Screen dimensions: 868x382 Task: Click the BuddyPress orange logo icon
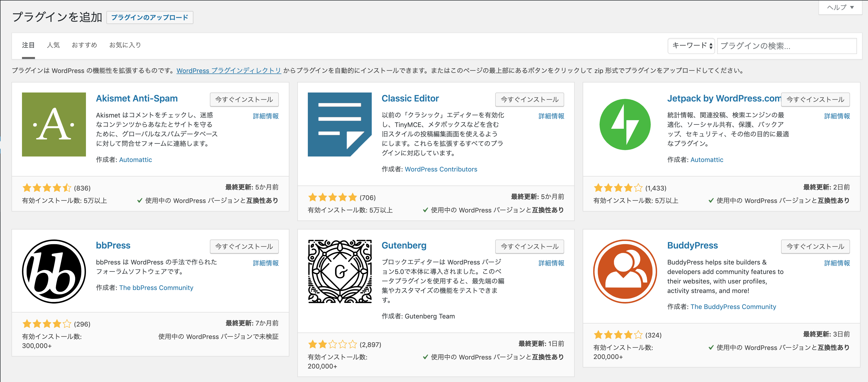pos(625,271)
